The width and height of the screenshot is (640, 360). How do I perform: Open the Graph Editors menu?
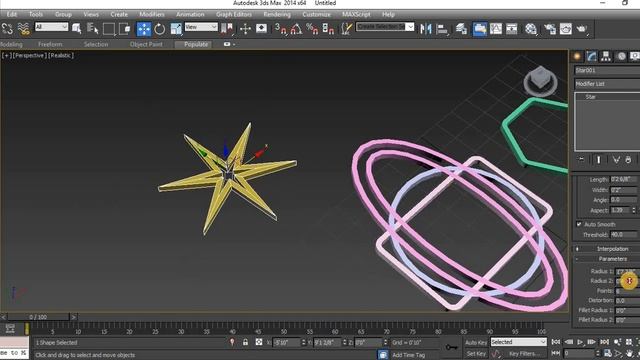coord(234,14)
